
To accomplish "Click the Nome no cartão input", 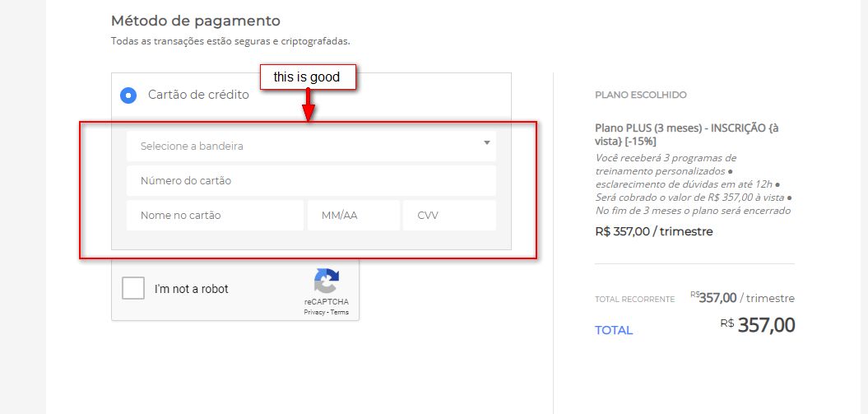I will (x=215, y=215).
